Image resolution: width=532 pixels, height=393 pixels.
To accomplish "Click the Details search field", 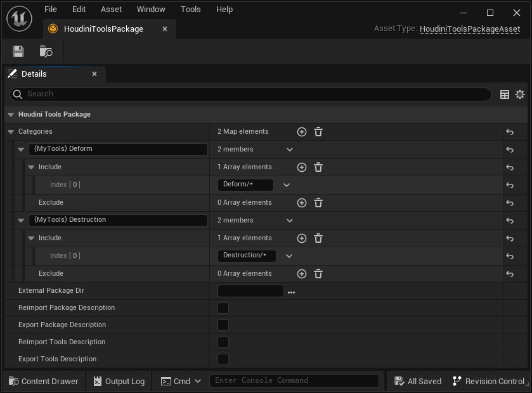I will coord(254,94).
